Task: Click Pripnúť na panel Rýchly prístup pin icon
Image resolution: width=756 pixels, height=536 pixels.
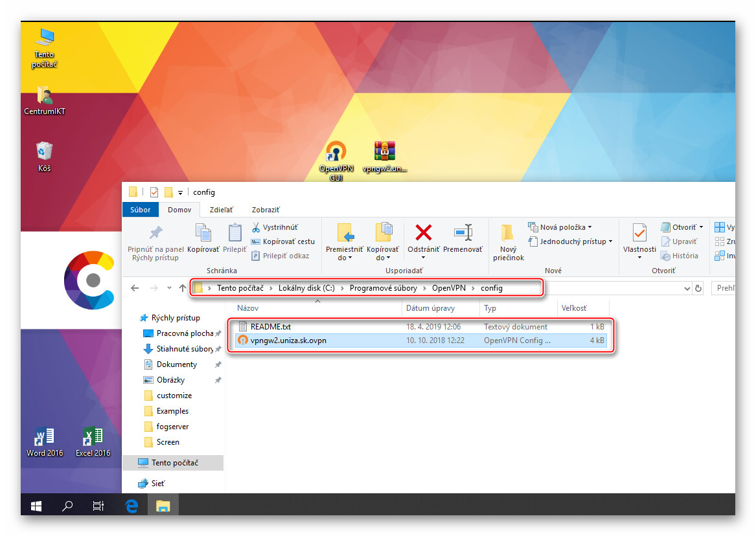Action: [x=155, y=232]
